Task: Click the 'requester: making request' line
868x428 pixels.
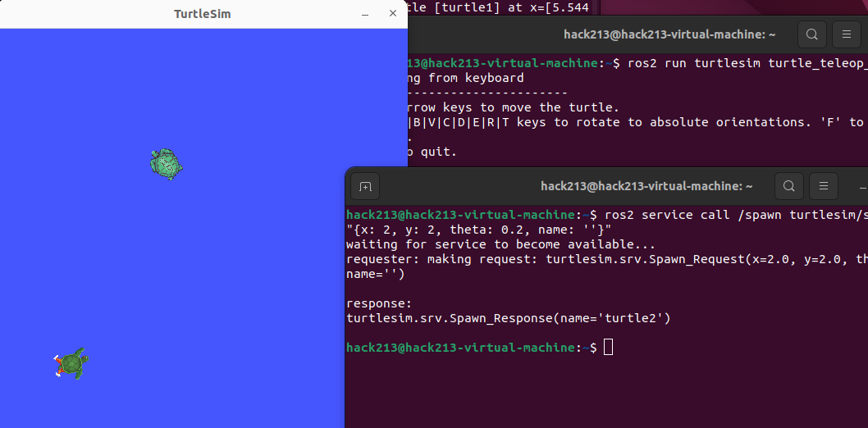Action: click(x=607, y=259)
